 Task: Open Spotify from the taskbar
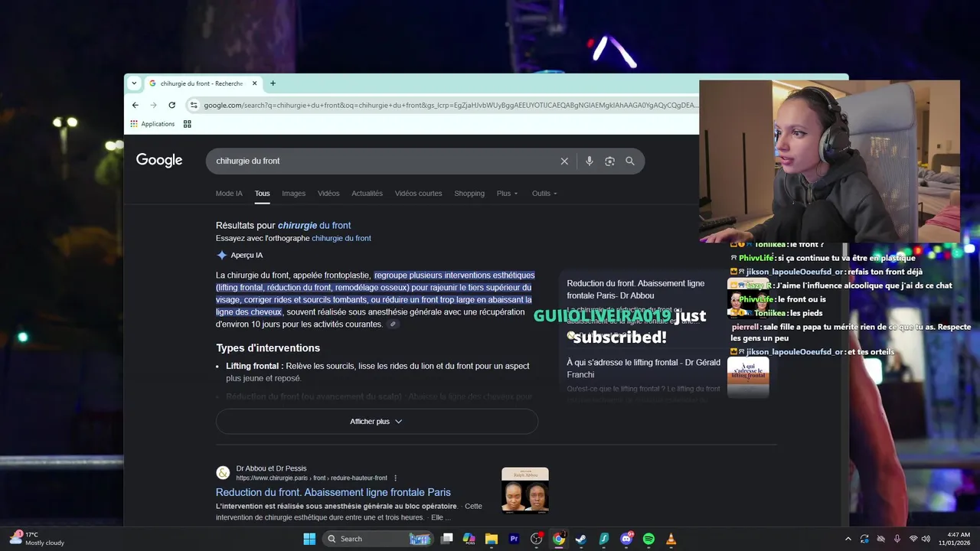pyautogui.click(x=648, y=539)
